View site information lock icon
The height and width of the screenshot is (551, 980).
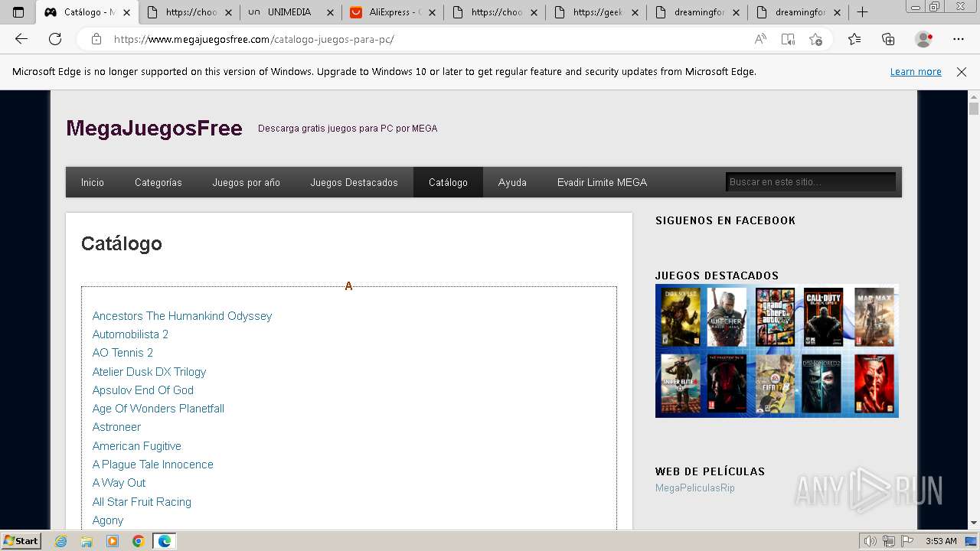tap(96, 39)
